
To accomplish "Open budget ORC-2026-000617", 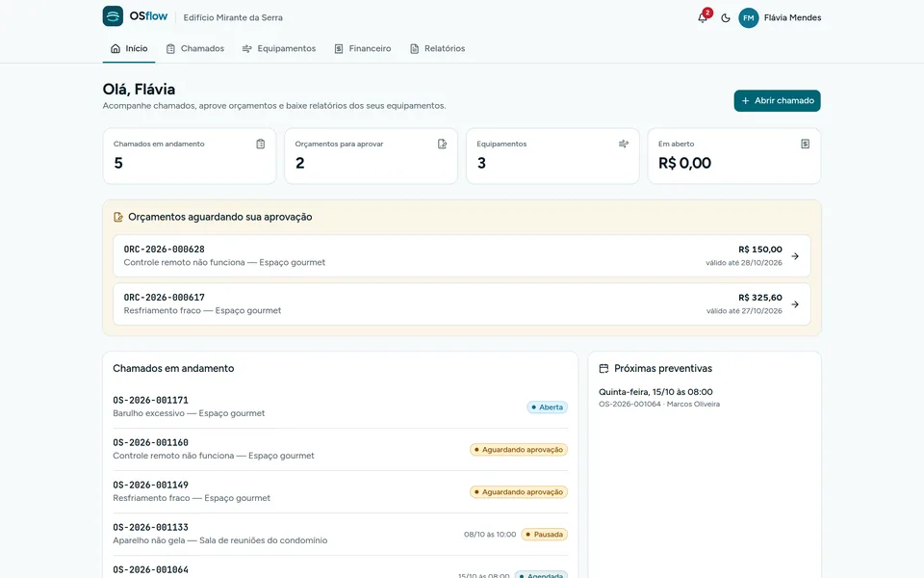I will 461,304.
